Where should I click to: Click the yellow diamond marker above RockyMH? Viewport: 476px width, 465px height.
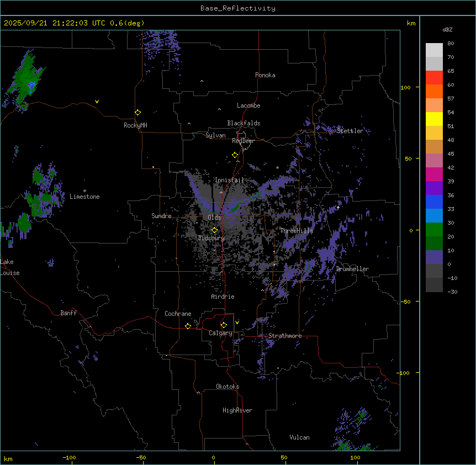click(137, 112)
